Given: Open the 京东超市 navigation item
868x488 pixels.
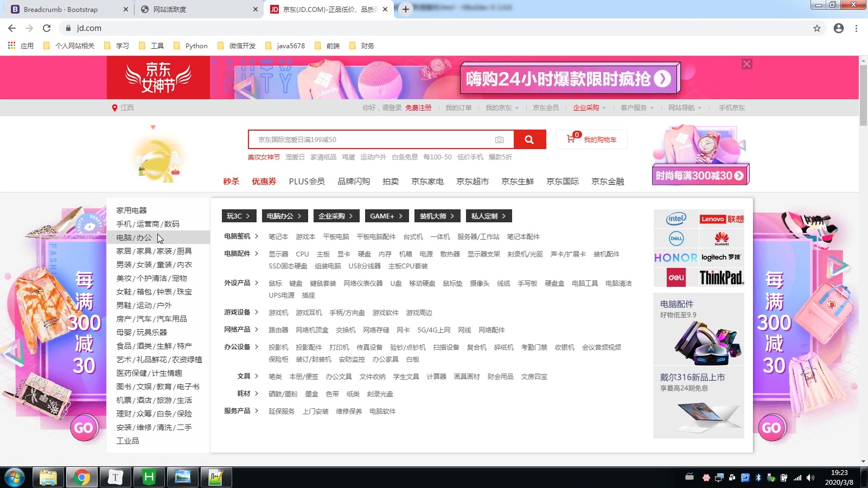Looking at the screenshot, I should 473,182.
